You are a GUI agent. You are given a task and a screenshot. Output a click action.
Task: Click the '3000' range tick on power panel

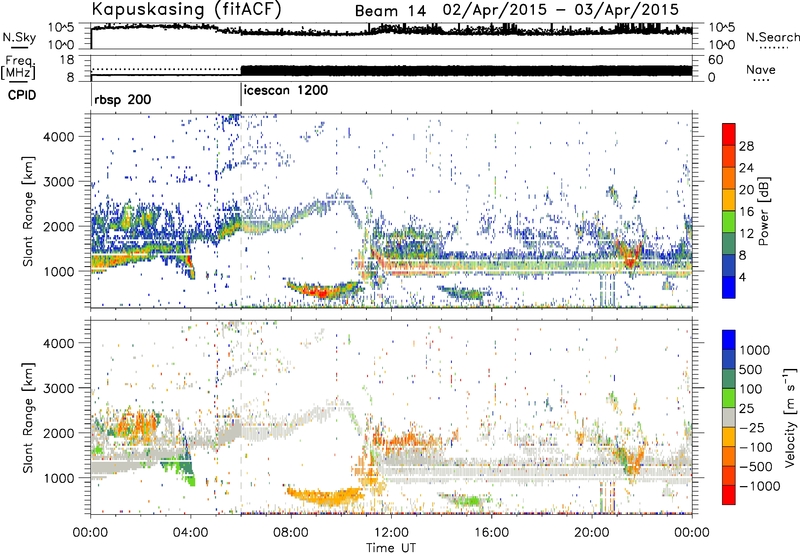pos(58,182)
